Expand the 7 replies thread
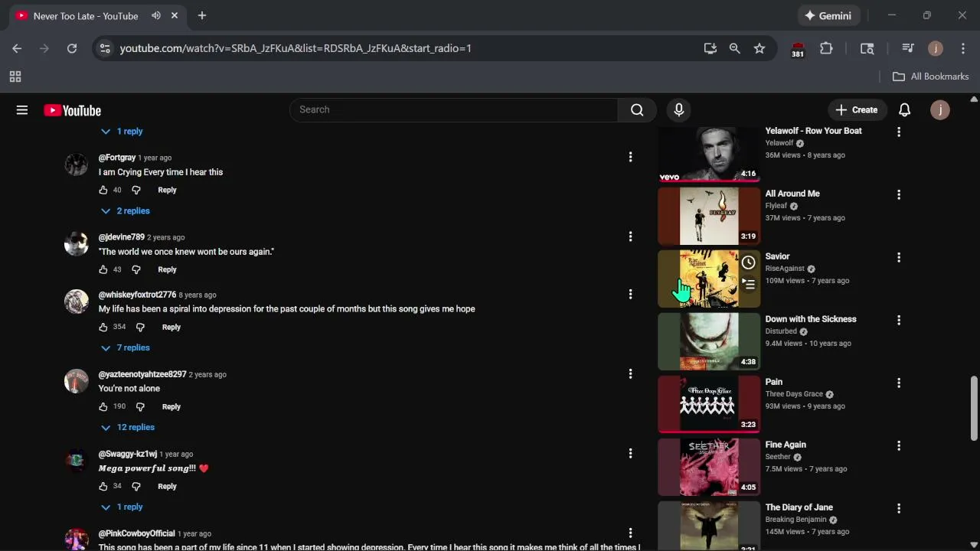This screenshot has width=980, height=551. [x=126, y=347]
